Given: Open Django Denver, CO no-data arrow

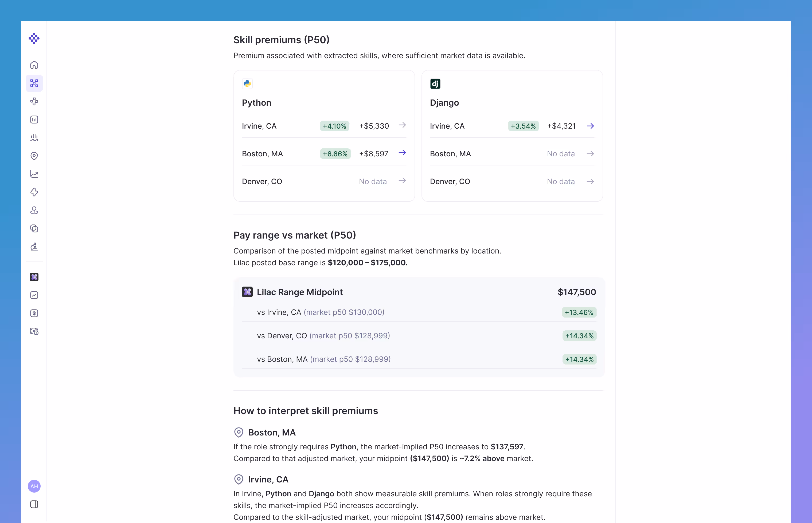Looking at the screenshot, I should pos(590,182).
